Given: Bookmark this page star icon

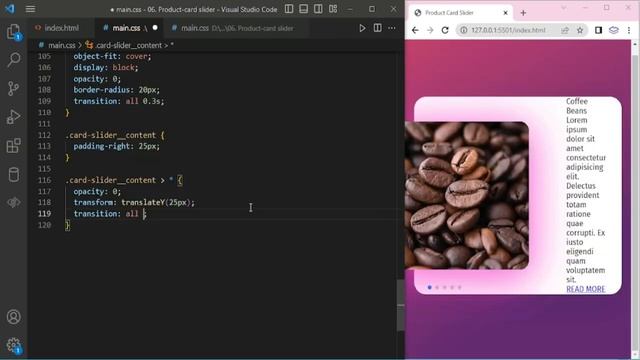Looking at the screenshot, I should click(580, 30).
